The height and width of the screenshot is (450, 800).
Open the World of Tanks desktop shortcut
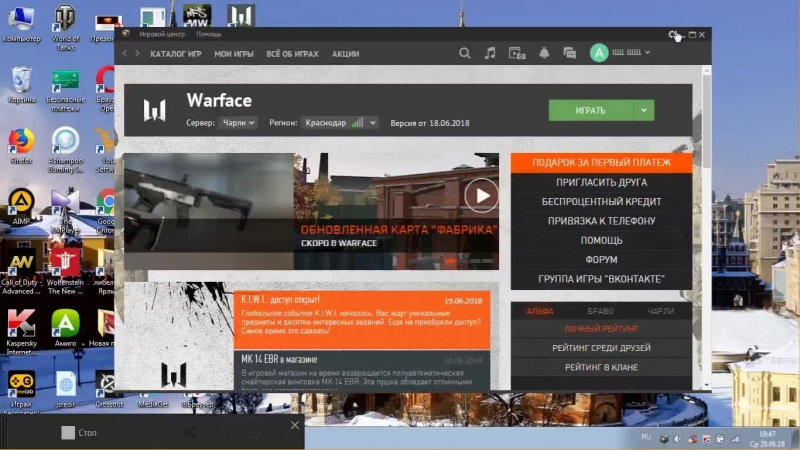65,28
